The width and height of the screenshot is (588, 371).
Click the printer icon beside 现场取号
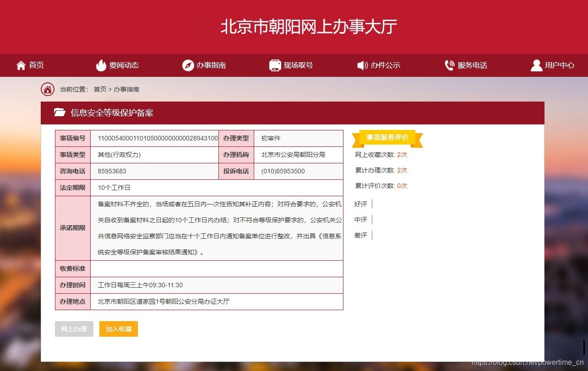point(275,65)
